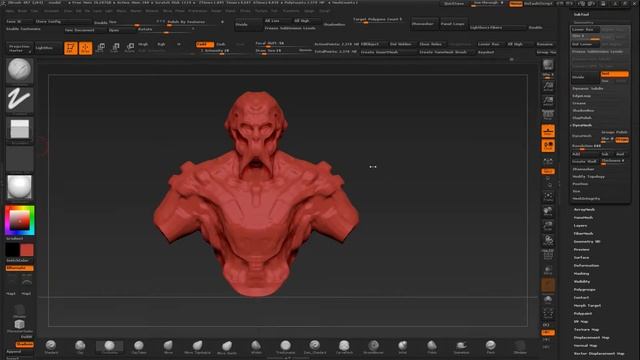Open the current brush thumbnail selector
Screen dimensions: 640x360
[19, 70]
